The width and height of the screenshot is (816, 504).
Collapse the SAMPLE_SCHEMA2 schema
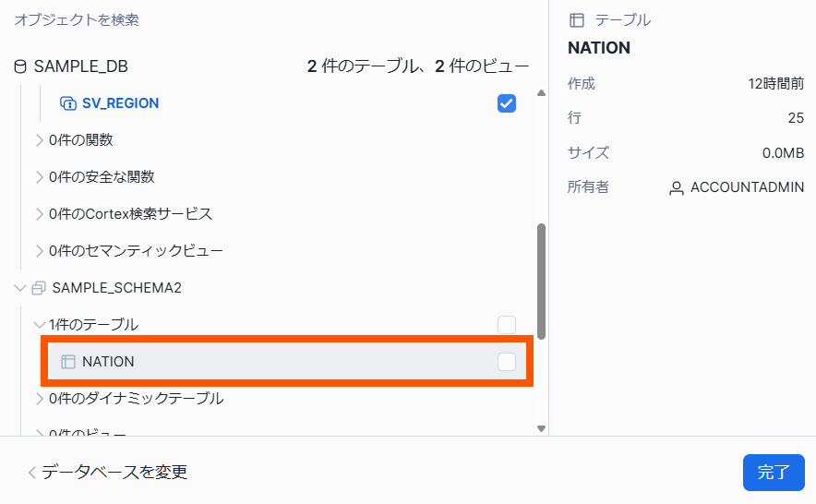(20, 288)
